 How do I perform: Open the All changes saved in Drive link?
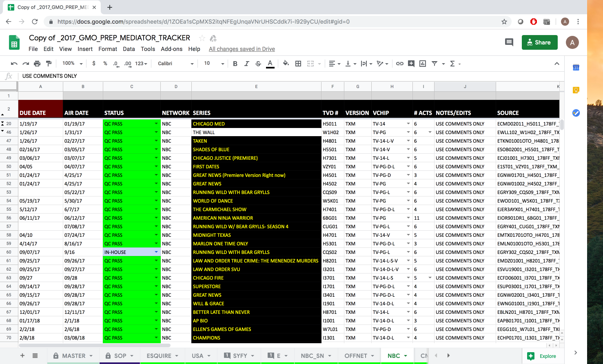[242, 49]
